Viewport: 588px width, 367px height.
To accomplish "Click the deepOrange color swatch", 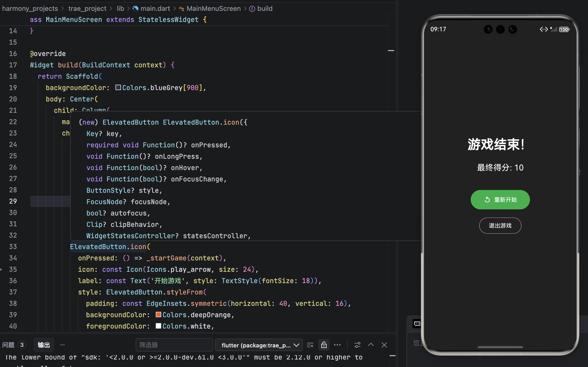I will click(x=158, y=315).
